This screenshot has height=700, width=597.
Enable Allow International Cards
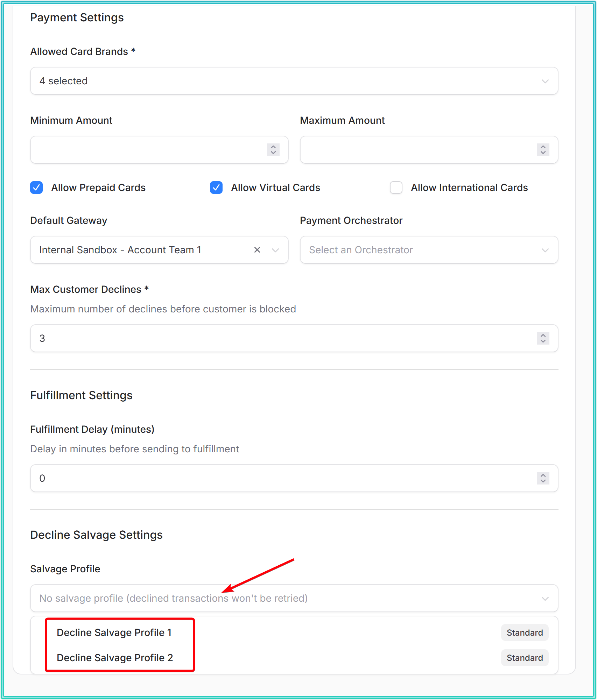(x=396, y=188)
